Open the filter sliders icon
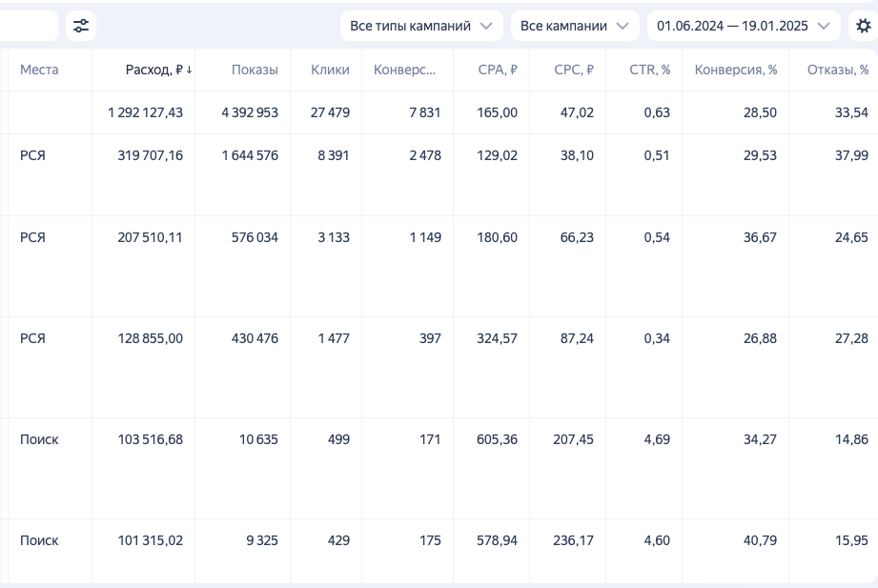Screen dimensions: 878x588 (81, 26)
